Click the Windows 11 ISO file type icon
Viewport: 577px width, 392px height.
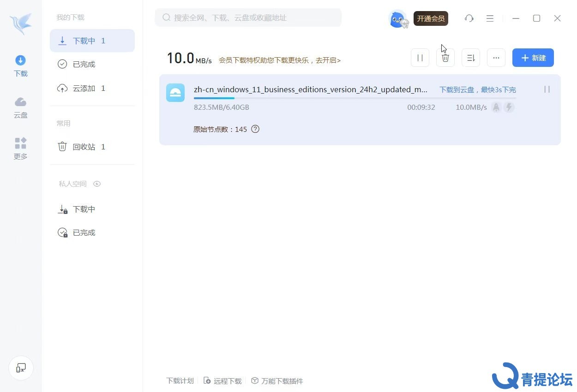pyautogui.click(x=175, y=93)
